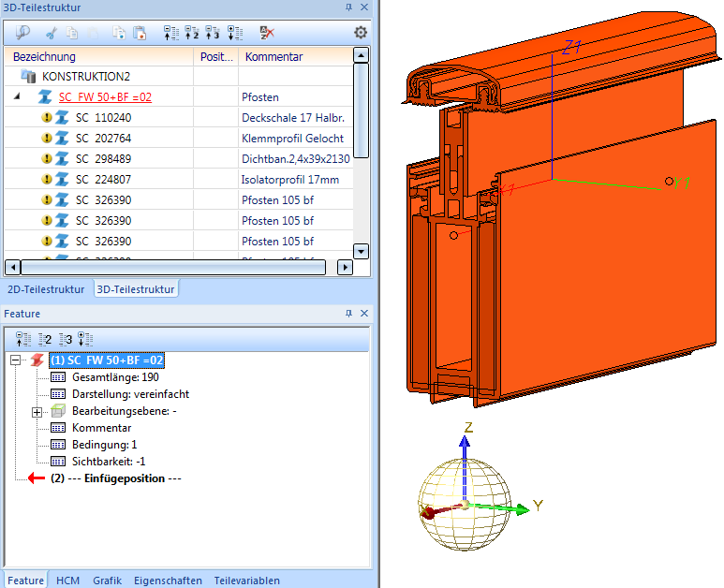Screen dimensions: 724x588
Task: Click the search magnifier icon in 3D-Teilestruktur toolbar
Action: coord(22,32)
